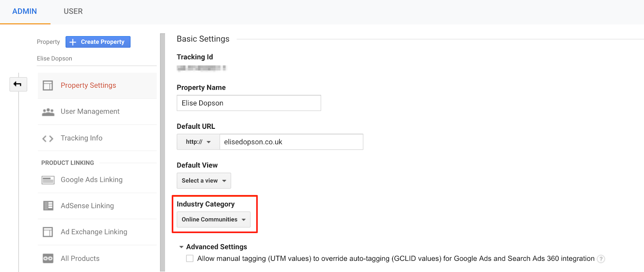Open the Select a view dropdown
Image resolution: width=644 pixels, height=272 pixels.
[x=204, y=181]
